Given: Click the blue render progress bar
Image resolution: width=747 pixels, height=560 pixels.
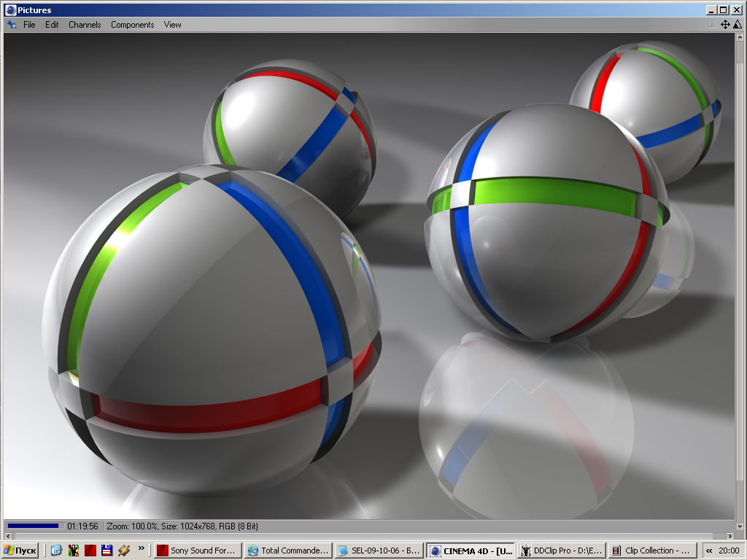Looking at the screenshot, I should pyautogui.click(x=33, y=526).
